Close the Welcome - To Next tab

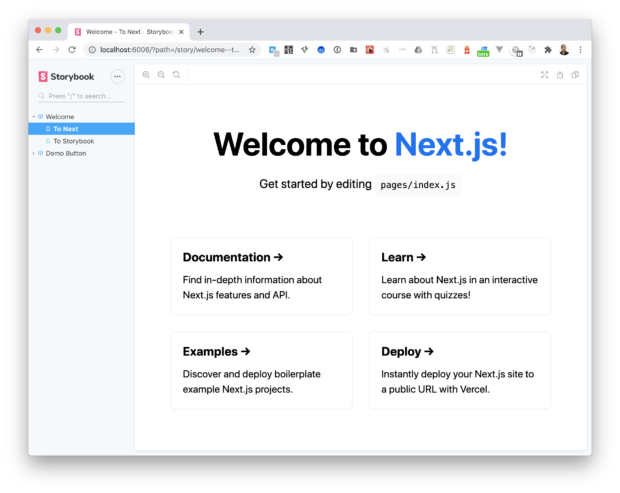pos(181,32)
